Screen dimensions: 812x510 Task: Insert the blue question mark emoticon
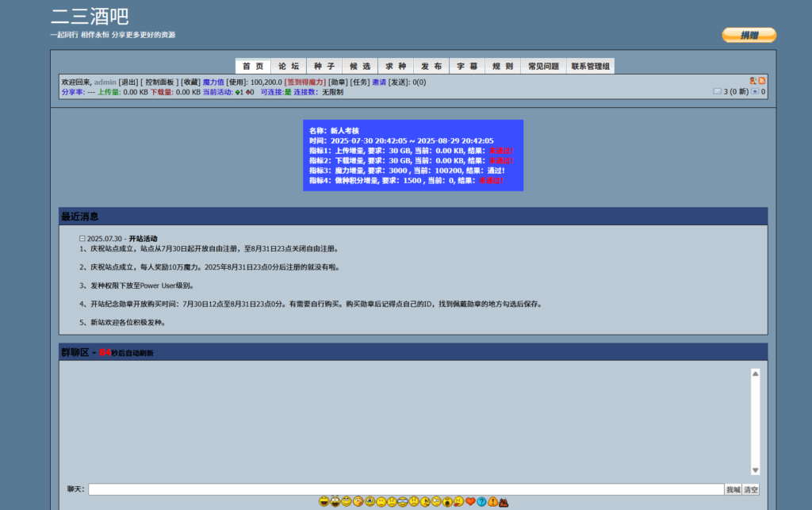point(481,501)
